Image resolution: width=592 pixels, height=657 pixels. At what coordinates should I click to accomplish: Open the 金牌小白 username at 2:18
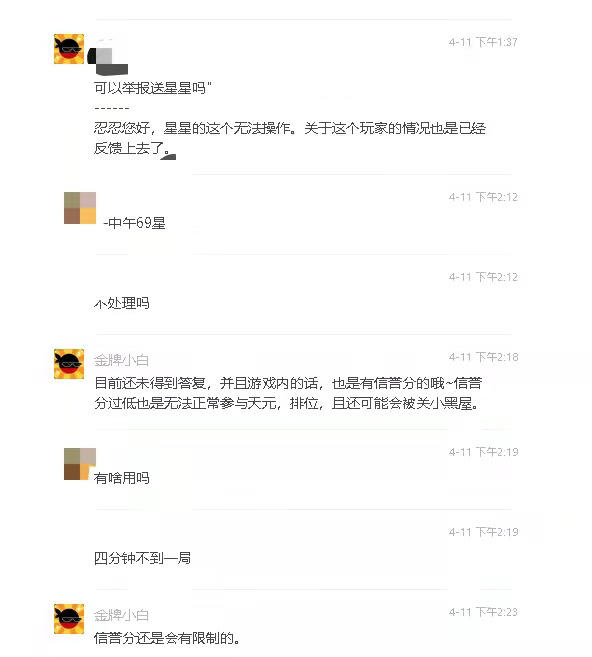(x=122, y=360)
